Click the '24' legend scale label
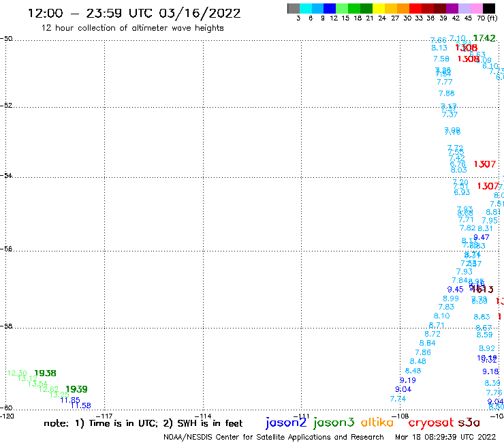504x443 pixels. 382,18
